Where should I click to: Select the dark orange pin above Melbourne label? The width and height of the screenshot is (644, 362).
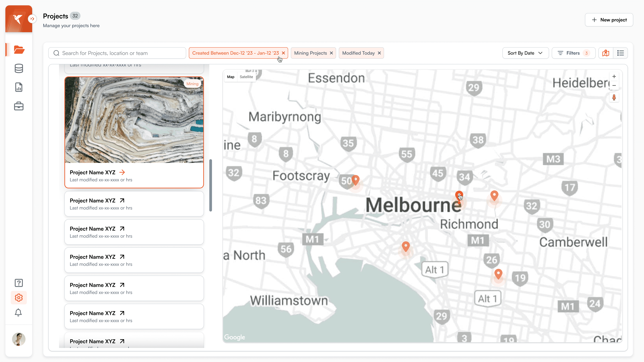tap(459, 196)
